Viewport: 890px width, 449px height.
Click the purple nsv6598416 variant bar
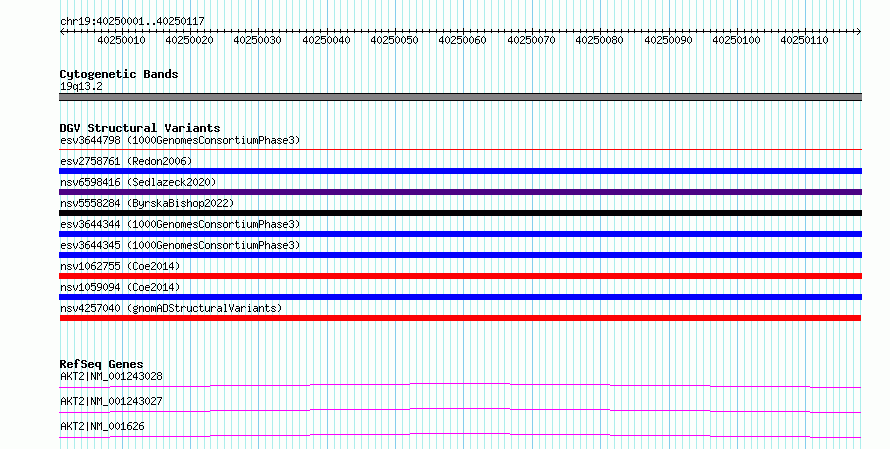tap(460, 192)
